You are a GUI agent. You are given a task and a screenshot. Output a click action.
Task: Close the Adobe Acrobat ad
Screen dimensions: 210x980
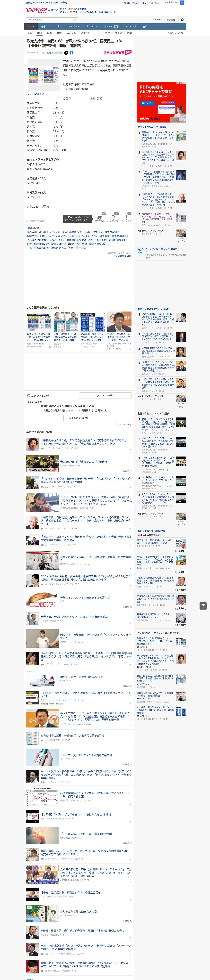point(184,83)
